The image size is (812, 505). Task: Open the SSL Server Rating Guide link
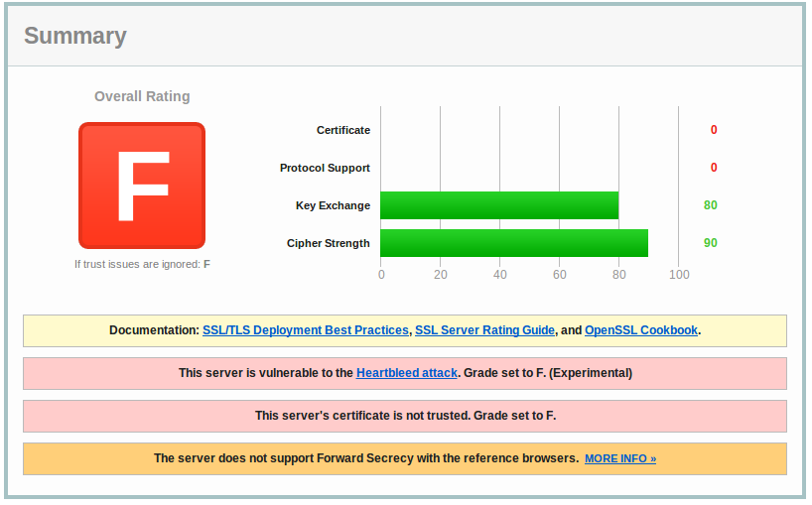[484, 330]
